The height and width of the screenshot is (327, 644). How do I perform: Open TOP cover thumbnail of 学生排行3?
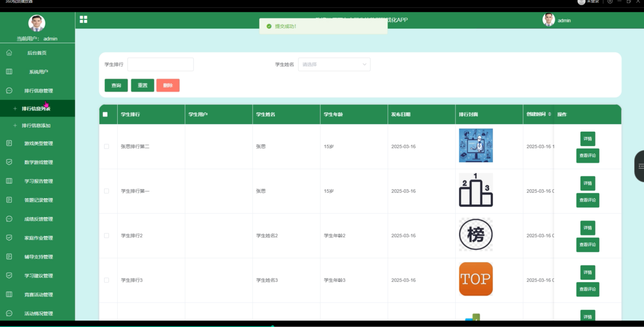point(476,279)
